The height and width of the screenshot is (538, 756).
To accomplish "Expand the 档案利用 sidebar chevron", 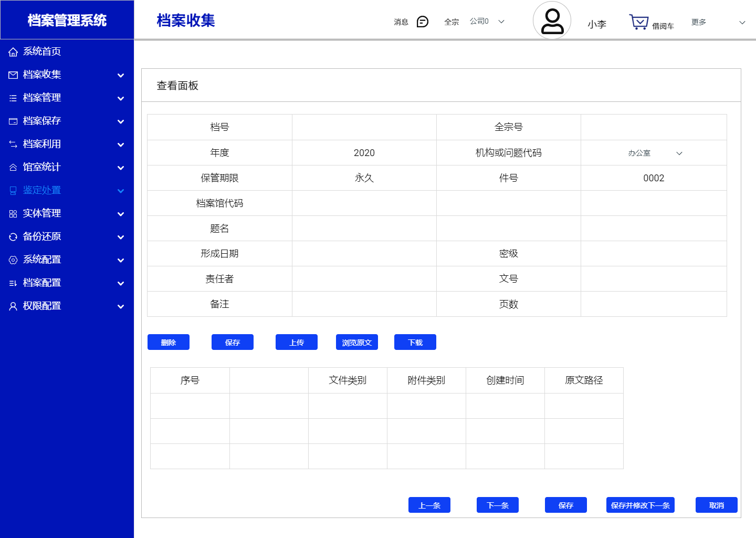I will pyautogui.click(x=120, y=144).
